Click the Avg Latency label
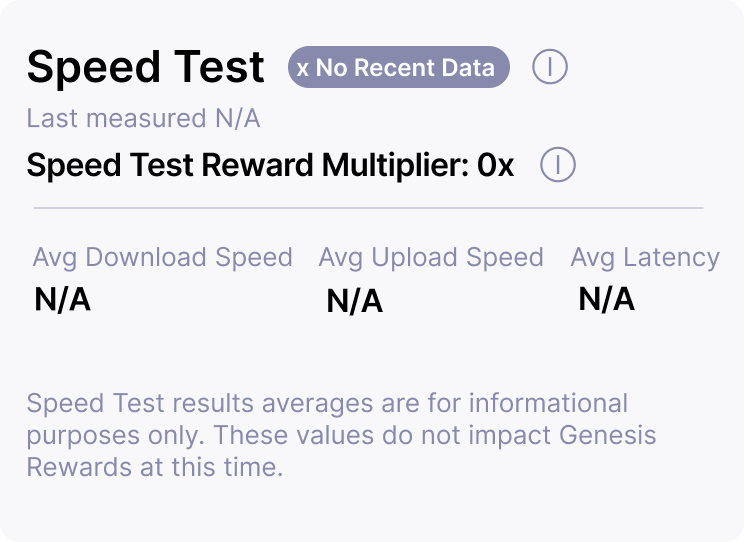Screen dimensions: 744x542 pyautogui.click(x=645, y=257)
